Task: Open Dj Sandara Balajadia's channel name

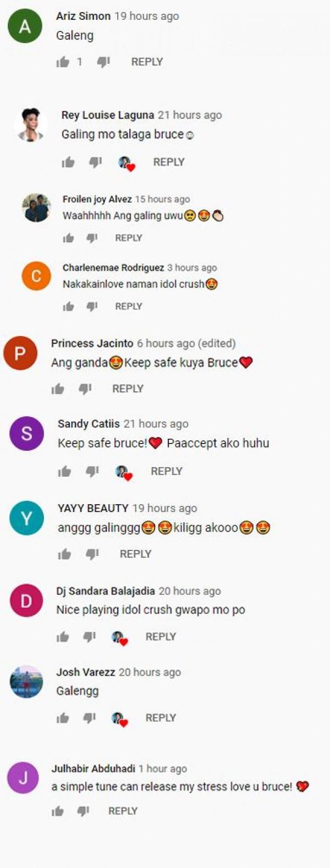Action: (x=106, y=591)
